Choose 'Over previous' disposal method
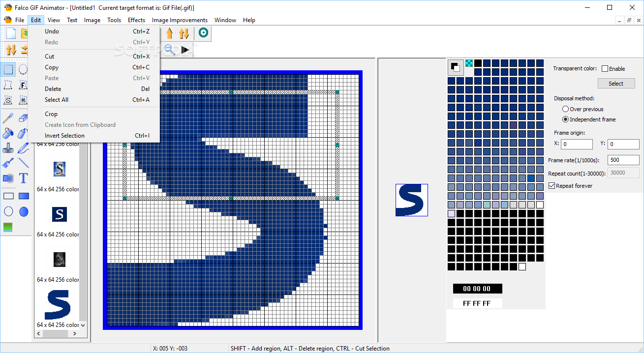Image resolution: width=644 pixels, height=353 pixels. [566, 109]
